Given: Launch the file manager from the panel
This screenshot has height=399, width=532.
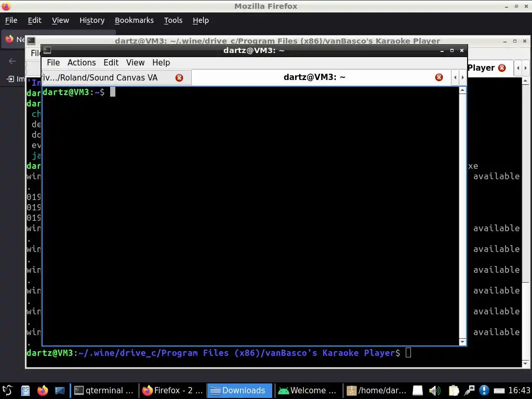Looking at the screenshot, I should coord(25,391).
